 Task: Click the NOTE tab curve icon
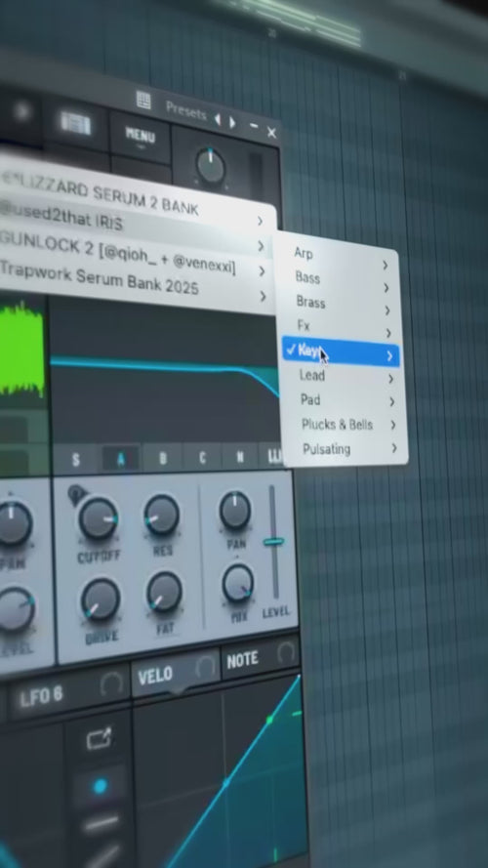pyautogui.click(x=286, y=652)
